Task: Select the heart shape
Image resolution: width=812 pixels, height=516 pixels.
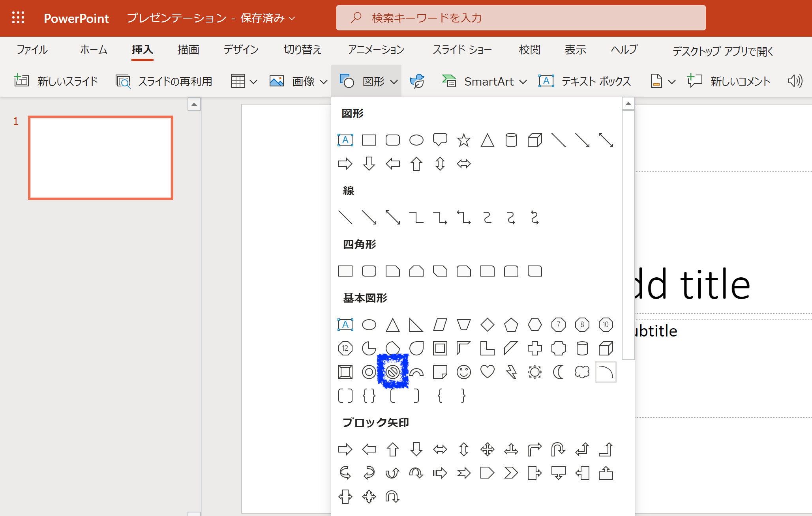Action: tap(487, 372)
